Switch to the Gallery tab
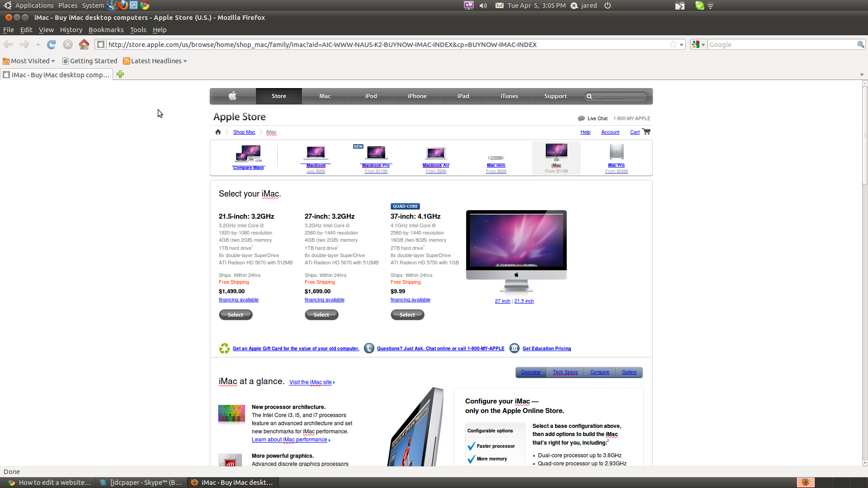Image resolution: width=868 pixels, height=488 pixels. (x=629, y=372)
